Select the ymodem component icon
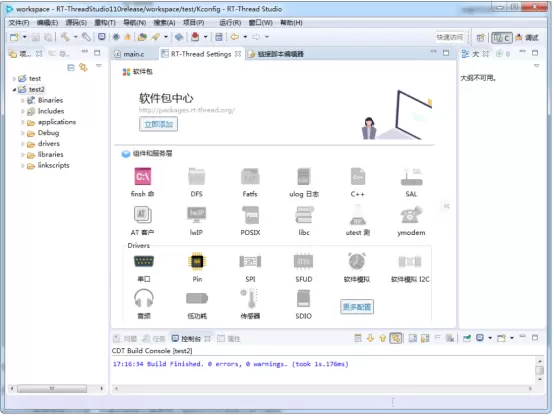 [411, 215]
